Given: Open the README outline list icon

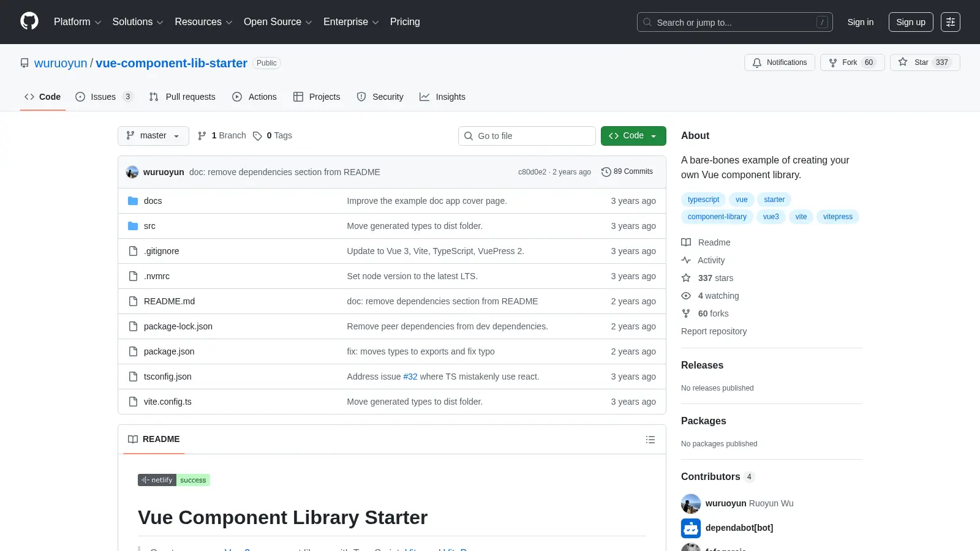Looking at the screenshot, I should 650,440.
